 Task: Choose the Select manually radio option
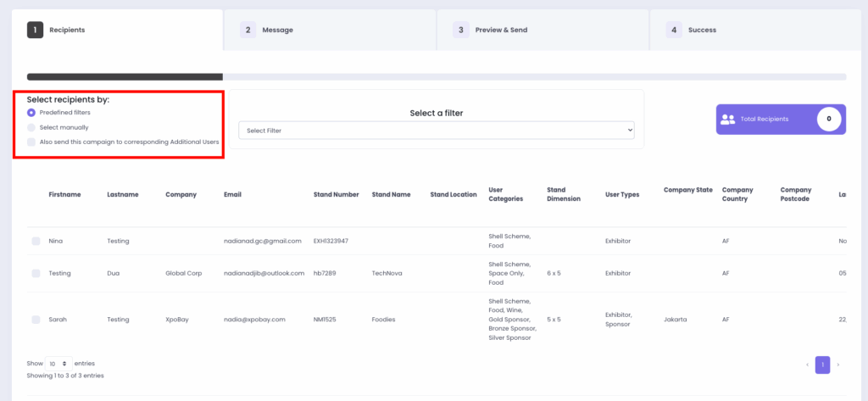pyautogui.click(x=31, y=127)
